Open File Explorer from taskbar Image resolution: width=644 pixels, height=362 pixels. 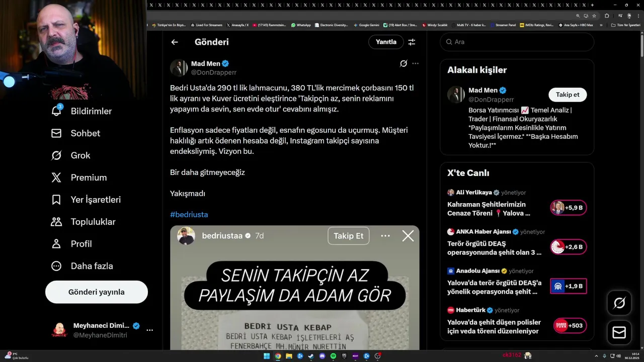pos(289,356)
